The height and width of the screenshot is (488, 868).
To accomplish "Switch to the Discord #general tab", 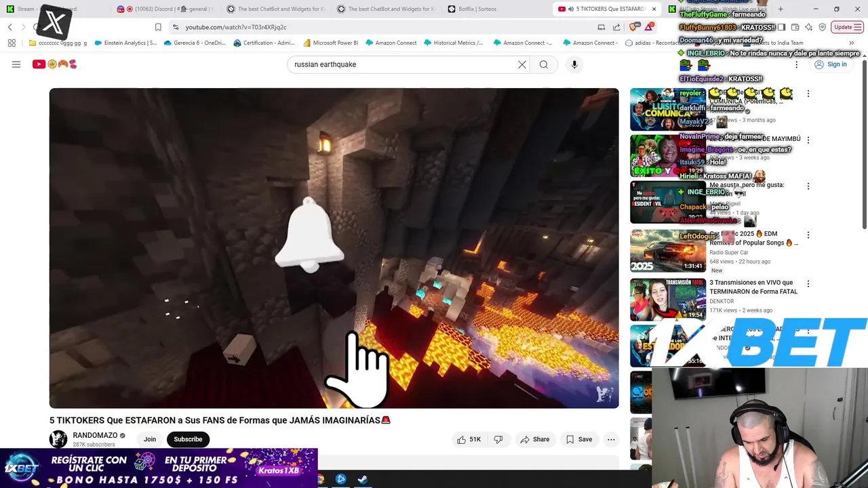I will (x=166, y=9).
